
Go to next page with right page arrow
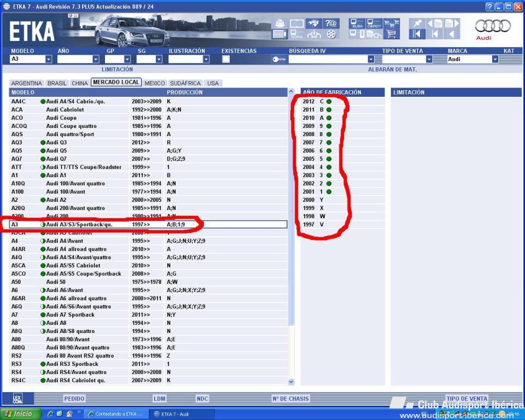pyautogui.click(x=452, y=24)
